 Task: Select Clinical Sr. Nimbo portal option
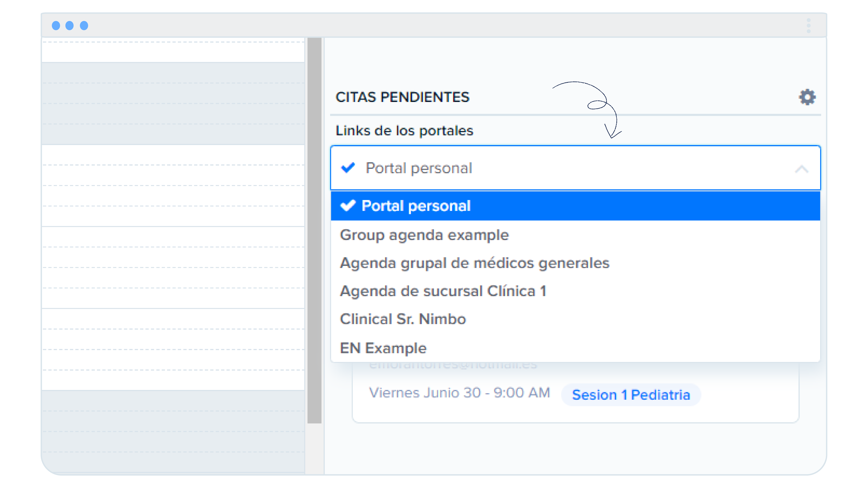[403, 319]
